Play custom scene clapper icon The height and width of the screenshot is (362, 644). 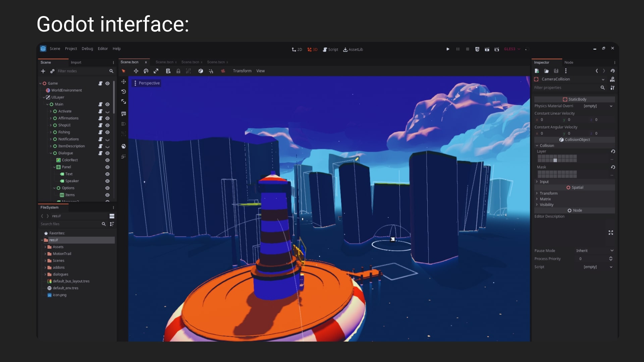tap(497, 49)
